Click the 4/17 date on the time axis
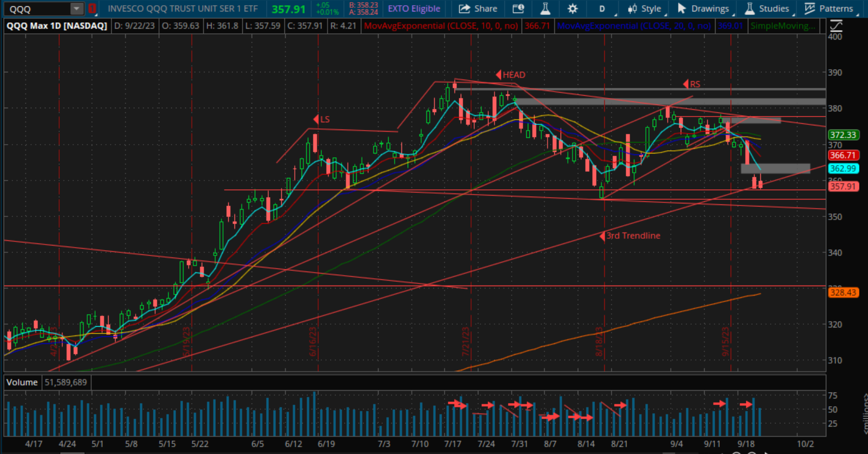This screenshot has height=454, width=868. point(34,444)
